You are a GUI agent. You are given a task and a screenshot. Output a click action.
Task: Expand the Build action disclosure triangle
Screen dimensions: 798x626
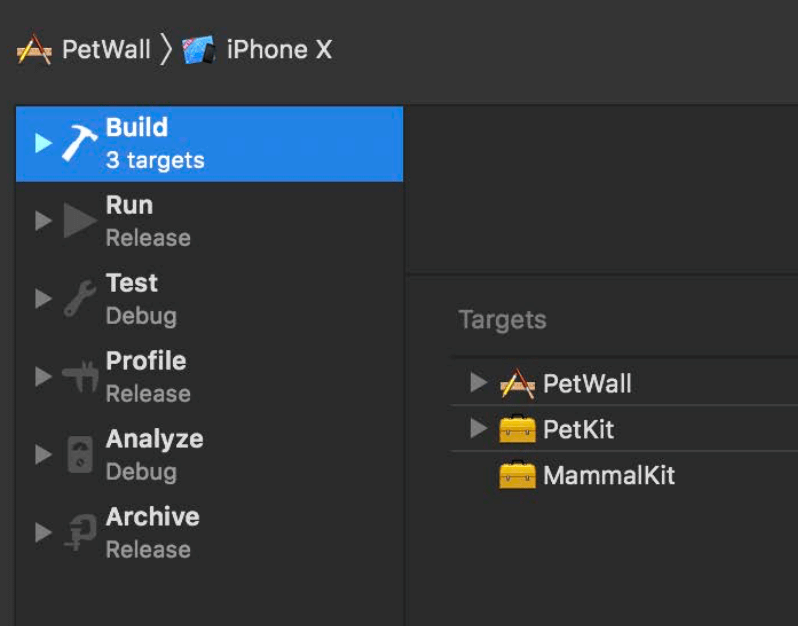[x=42, y=143]
